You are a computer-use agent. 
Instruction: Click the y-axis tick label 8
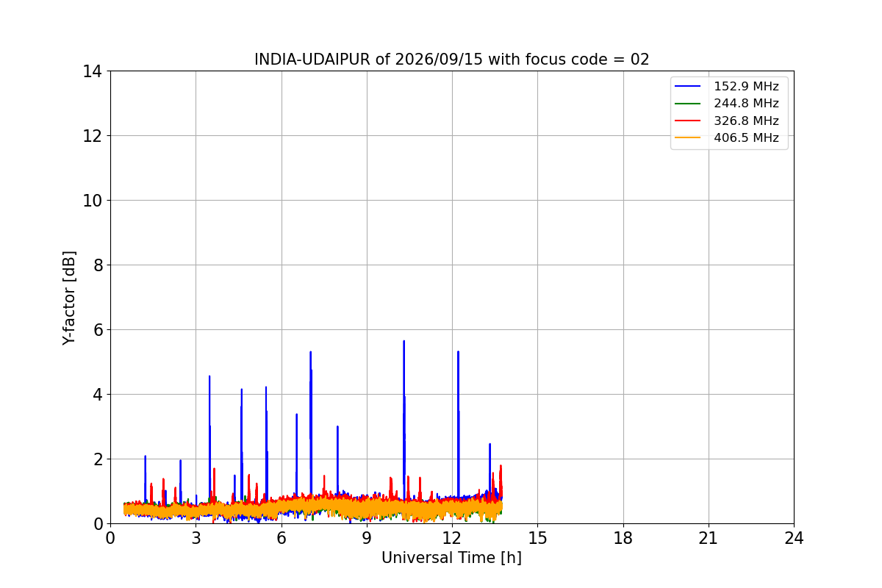(97, 265)
